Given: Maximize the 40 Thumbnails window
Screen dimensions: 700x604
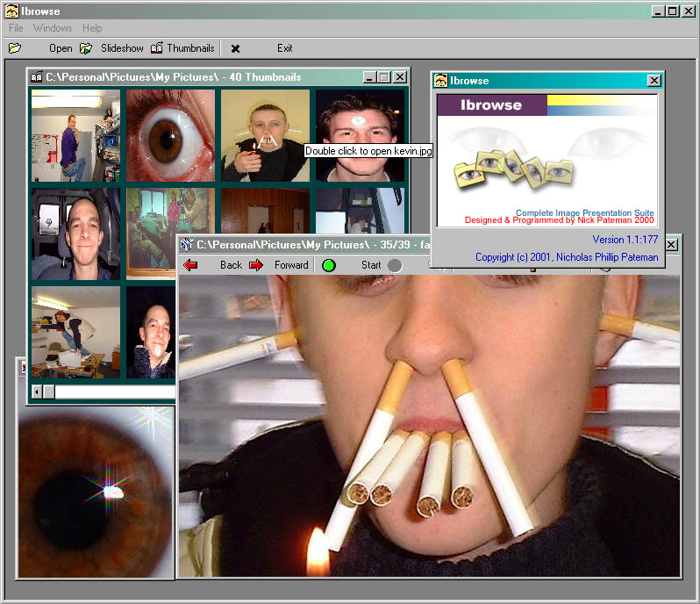Looking at the screenshot, I should click(x=383, y=77).
